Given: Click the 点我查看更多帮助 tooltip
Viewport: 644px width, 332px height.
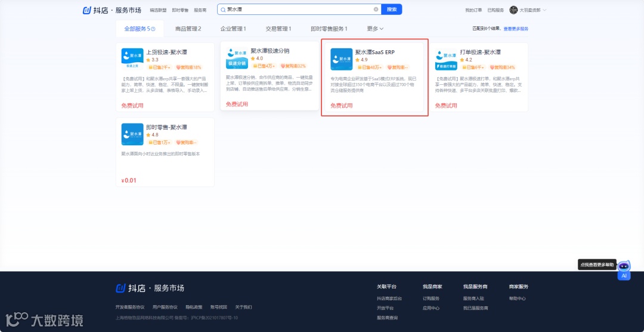Looking at the screenshot, I should (x=597, y=265).
